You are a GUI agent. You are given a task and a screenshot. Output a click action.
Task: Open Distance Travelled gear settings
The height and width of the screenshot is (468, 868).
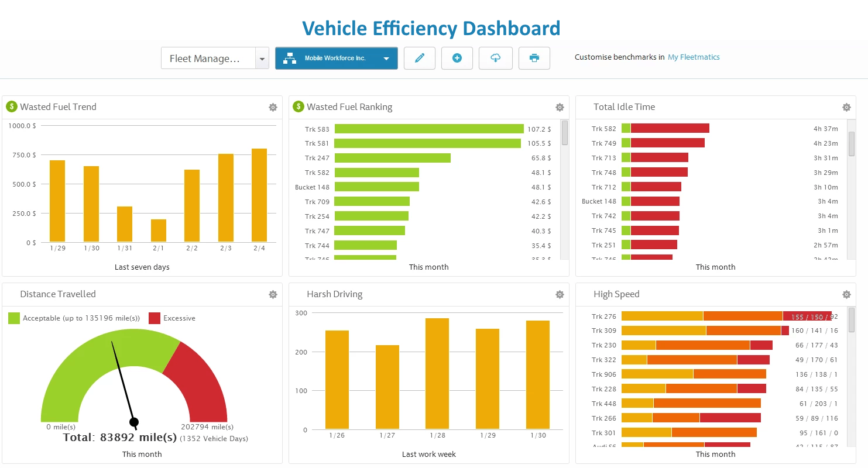273,295
